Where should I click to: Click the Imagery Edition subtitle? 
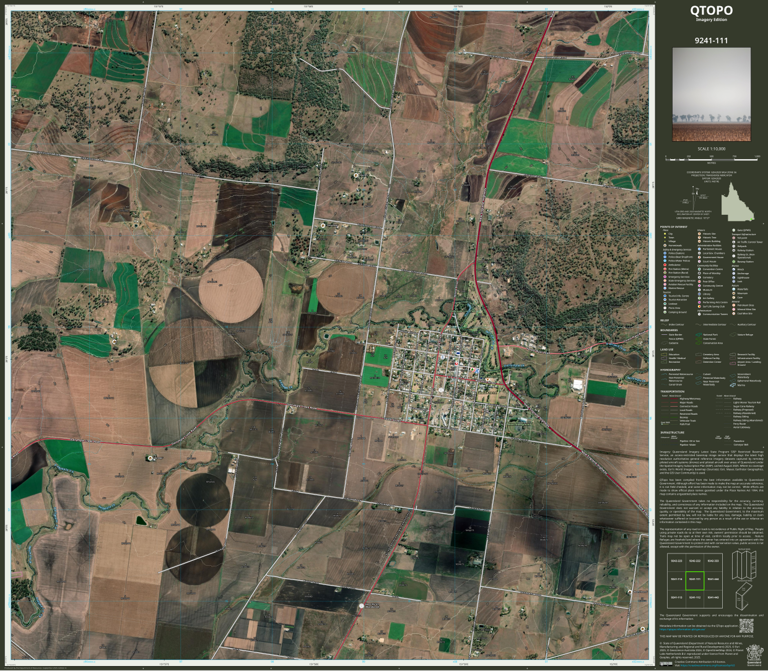711,20
